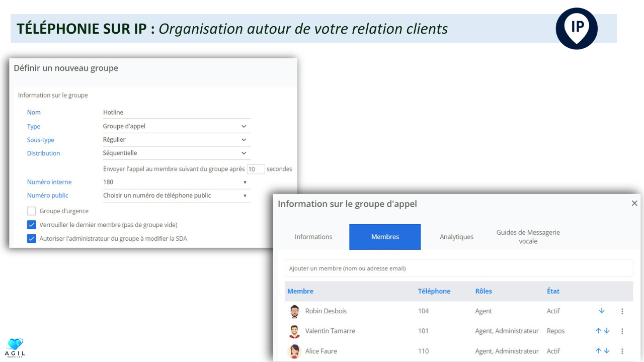Select the Membres tab

coord(385,237)
